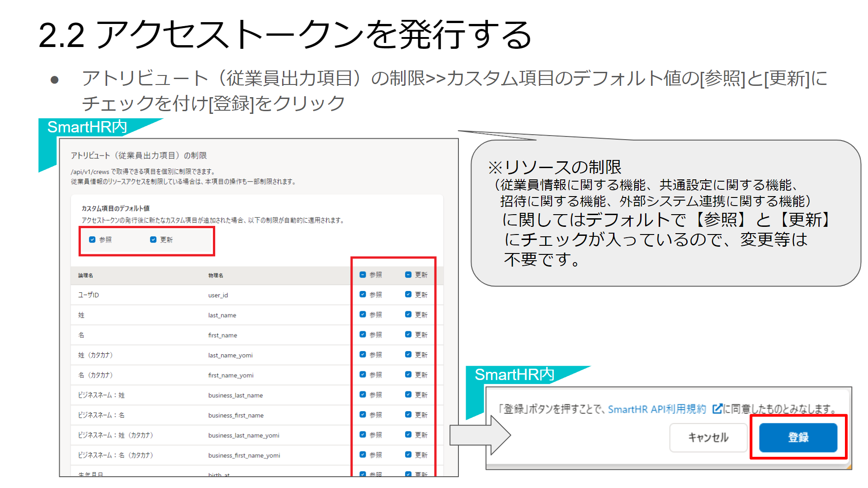Select the ビジネスネーム：姓（カタカナ） cell

pos(116,435)
